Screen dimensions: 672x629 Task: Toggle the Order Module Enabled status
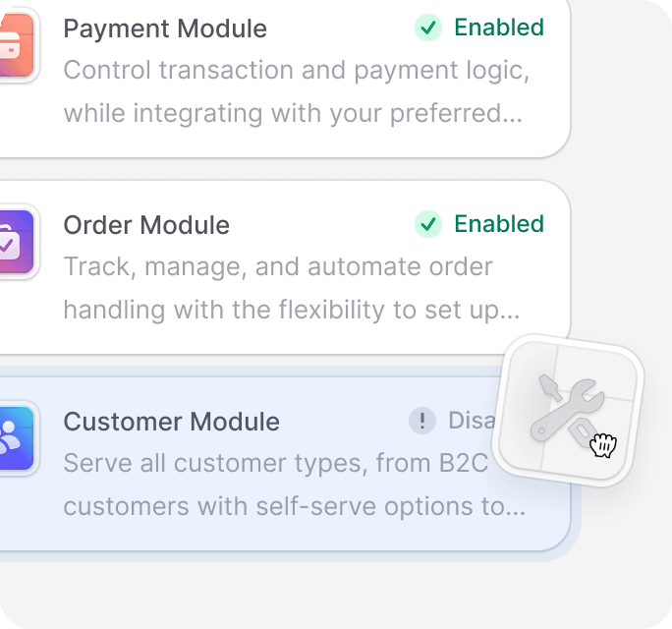[x=479, y=224]
